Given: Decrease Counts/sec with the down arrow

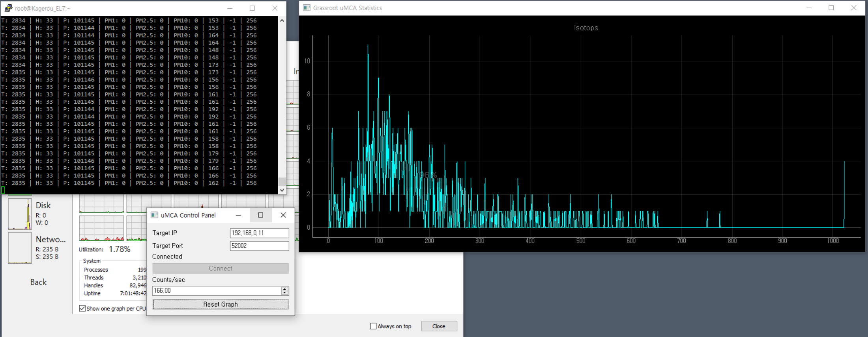Looking at the screenshot, I should point(284,293).
